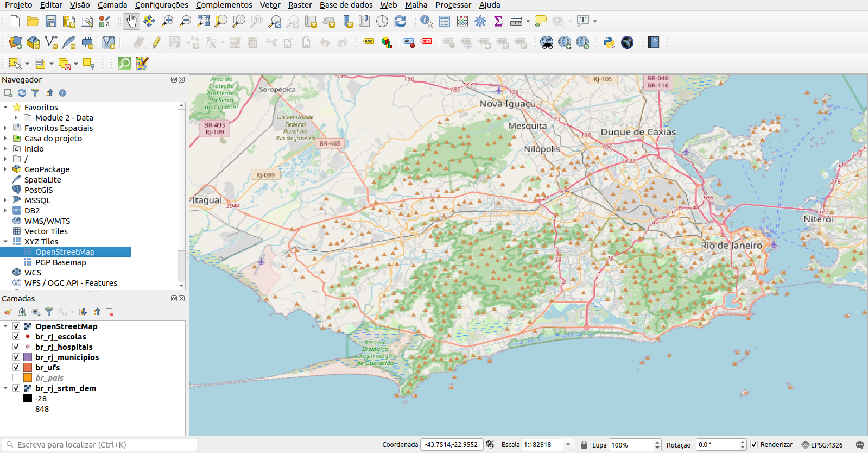
Task: Expand the MSSQL node
Action: 5,200
